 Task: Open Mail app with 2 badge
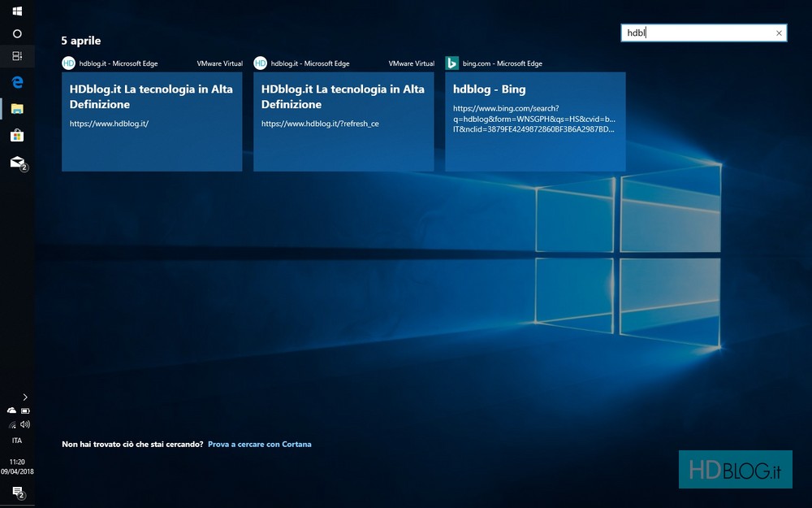[19, 163]
